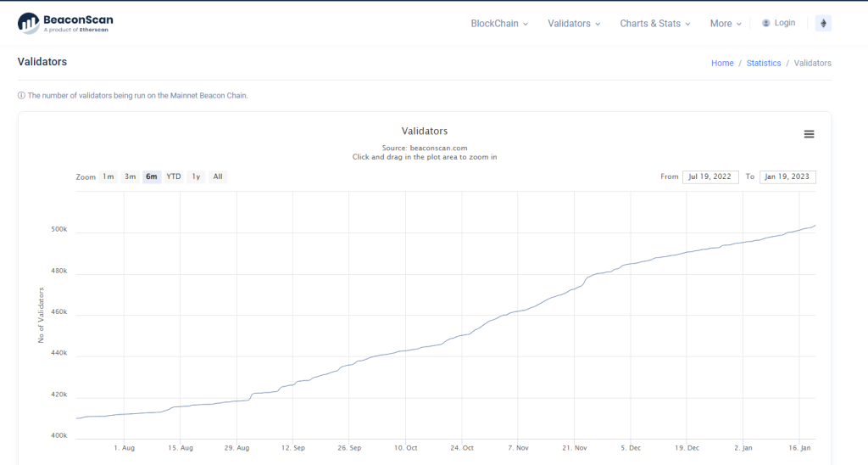Click the Validators page heading
868x465 pixels.
pos(42,62)
